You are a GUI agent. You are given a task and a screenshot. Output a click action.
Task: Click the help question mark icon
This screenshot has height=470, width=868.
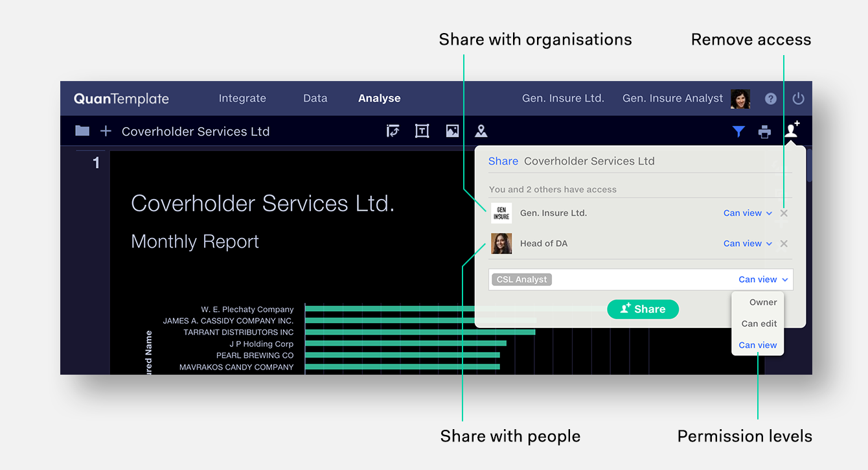tap(771, 99)
